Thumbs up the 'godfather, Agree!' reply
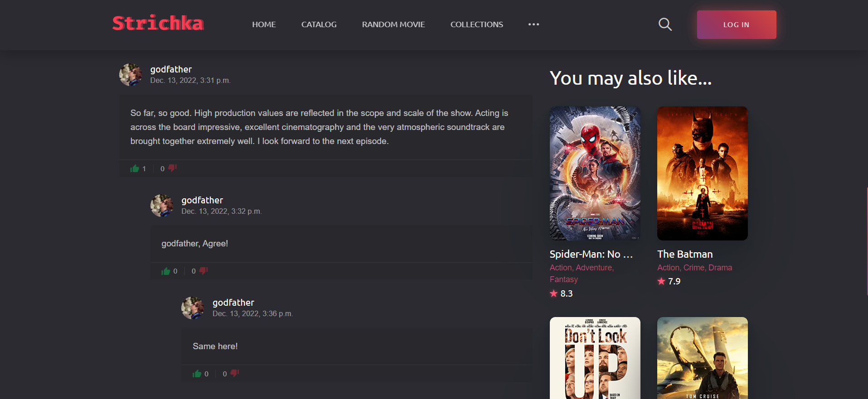 tap(166, 271)
